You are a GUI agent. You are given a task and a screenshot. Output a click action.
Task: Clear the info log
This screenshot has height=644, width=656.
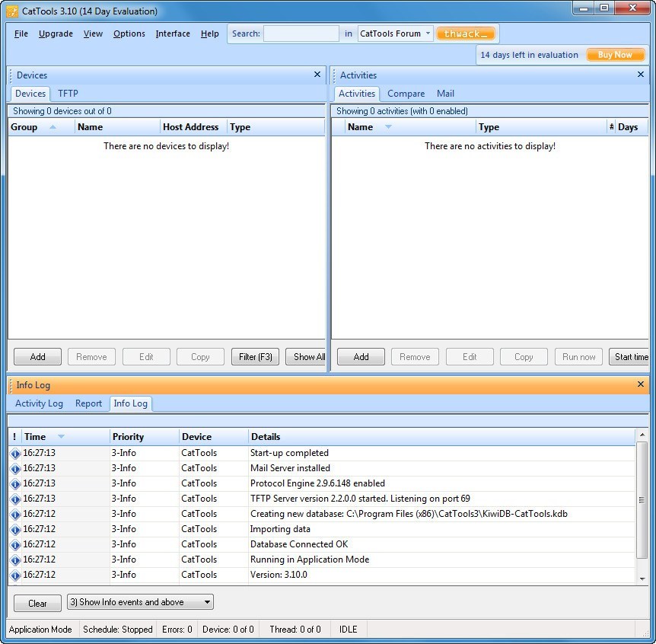pyautogui.click(x=37, y=604)
